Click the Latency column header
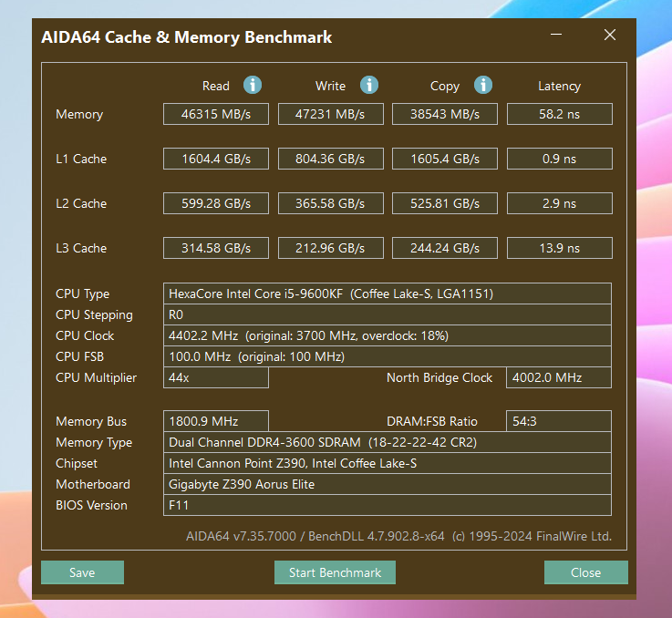The height and width of the screenshot is (618, 672). pos(559,87)
